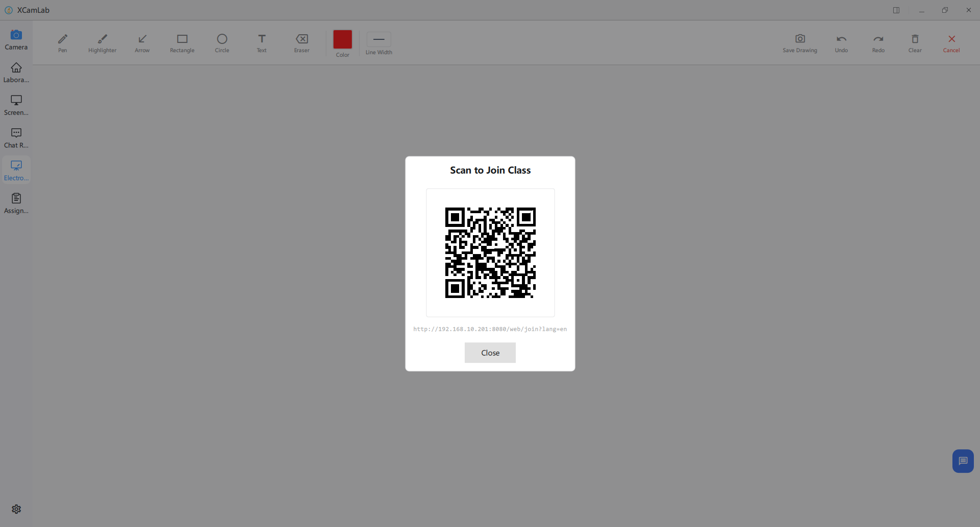Click the XCamLab app logo icon
The image size is (980, 527).
9,10
